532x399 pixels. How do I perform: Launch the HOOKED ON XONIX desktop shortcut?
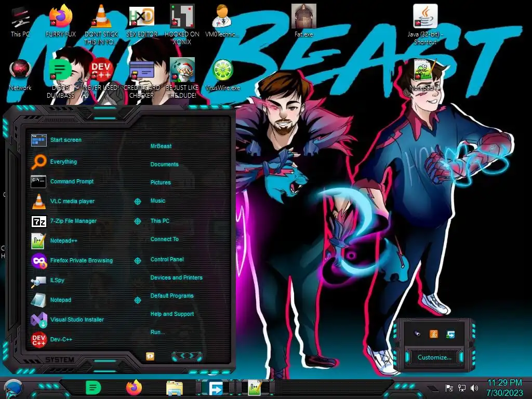pos(182,25)
